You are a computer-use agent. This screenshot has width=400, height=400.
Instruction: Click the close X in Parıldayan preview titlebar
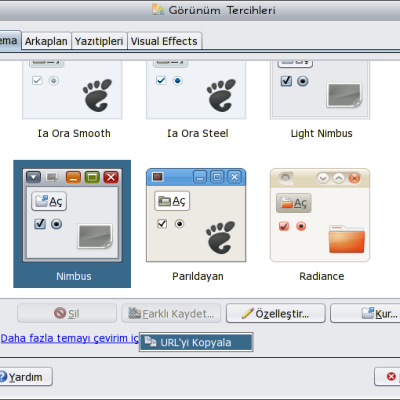pyautogui.click(x=235, y=177)
